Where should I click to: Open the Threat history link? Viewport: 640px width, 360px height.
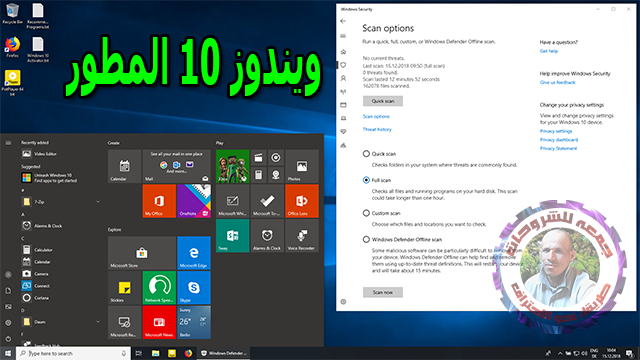pos(377,129)
